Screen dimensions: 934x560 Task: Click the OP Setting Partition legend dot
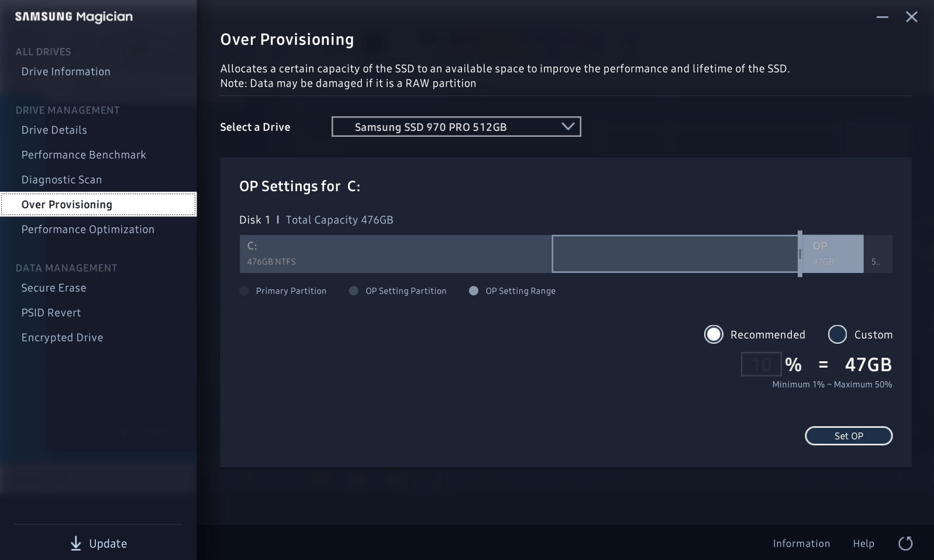tap(353, 291)
